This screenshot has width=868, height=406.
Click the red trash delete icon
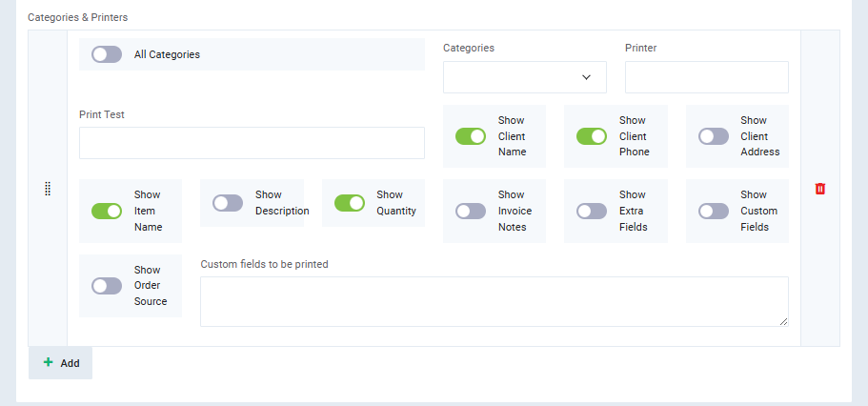tap(820, 189)
